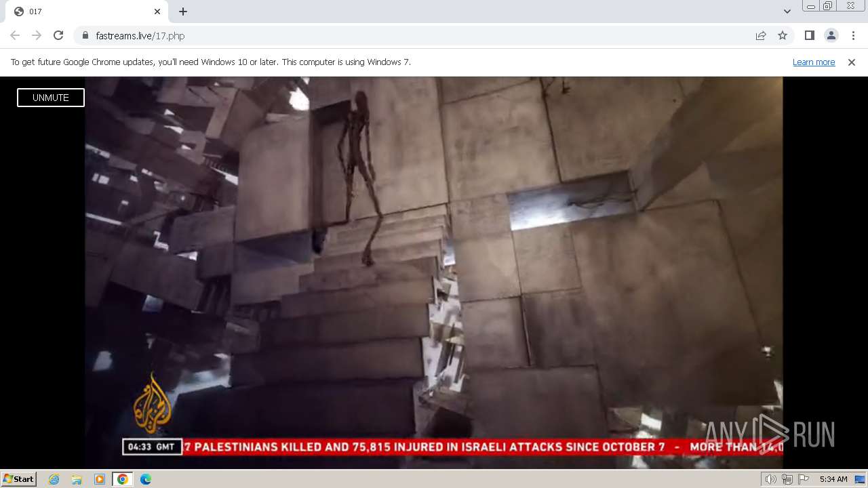
Task: Reload the current page
Action: (x=58, y=35)
